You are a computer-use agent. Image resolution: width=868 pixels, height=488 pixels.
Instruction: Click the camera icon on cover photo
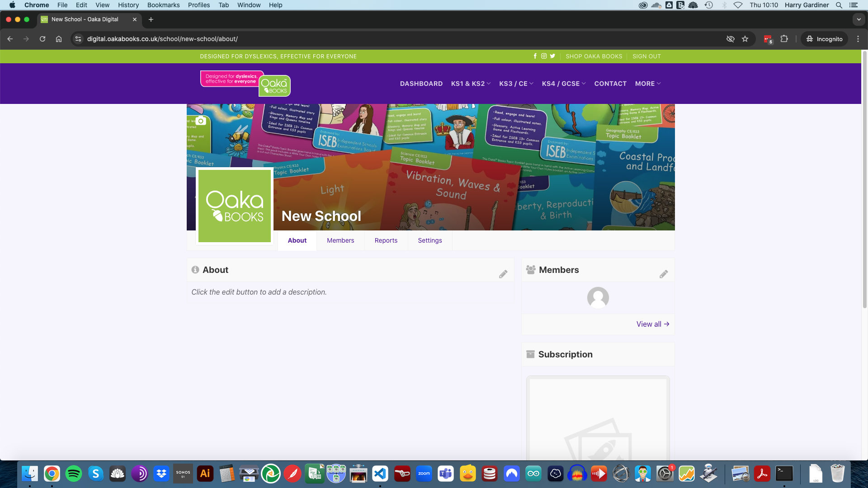[201, 121]
